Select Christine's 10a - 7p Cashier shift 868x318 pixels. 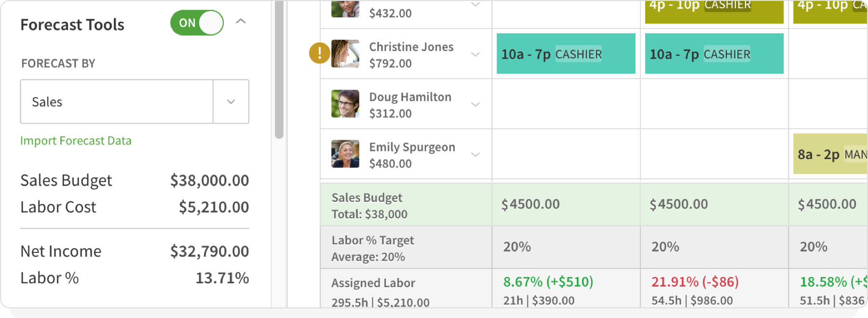pos(565,53)
